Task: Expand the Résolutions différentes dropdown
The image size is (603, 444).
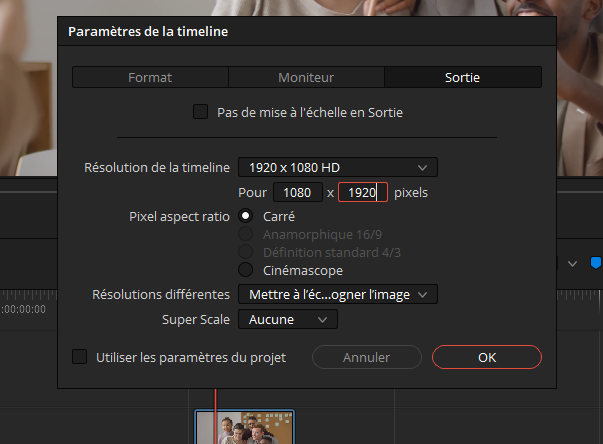Action: pos(337,294)
